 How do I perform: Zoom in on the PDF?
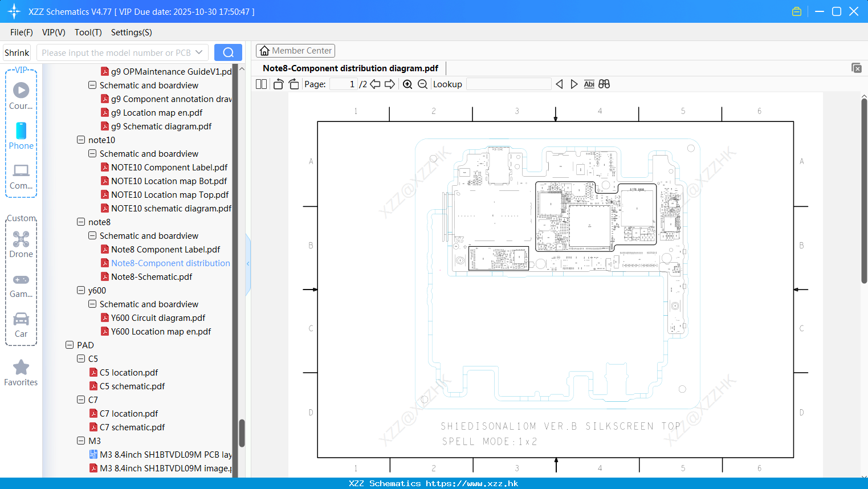407,84
